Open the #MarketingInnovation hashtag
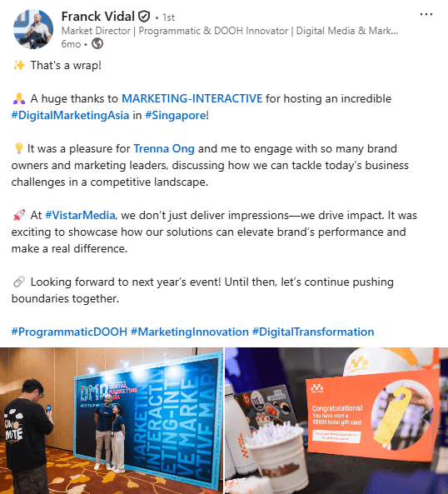Screen dimensions: 448x494 pyautogui.click(x=190, y=332)
